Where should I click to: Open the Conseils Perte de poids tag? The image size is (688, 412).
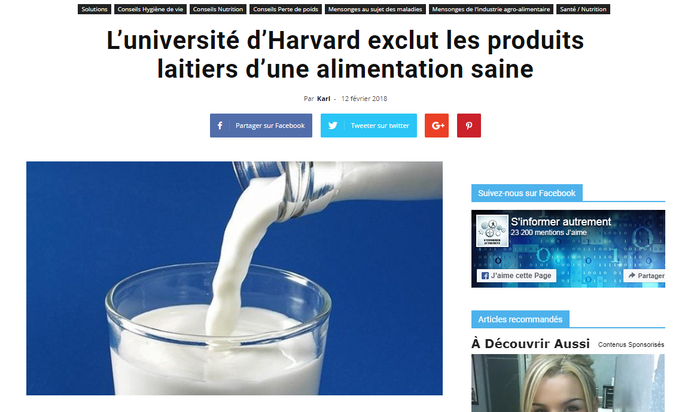point(286,9)
